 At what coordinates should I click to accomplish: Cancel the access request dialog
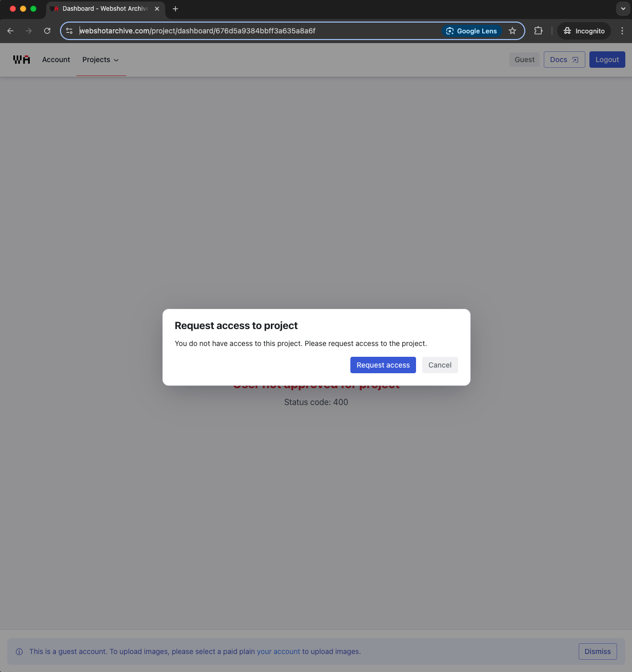[x=440, y=365]
